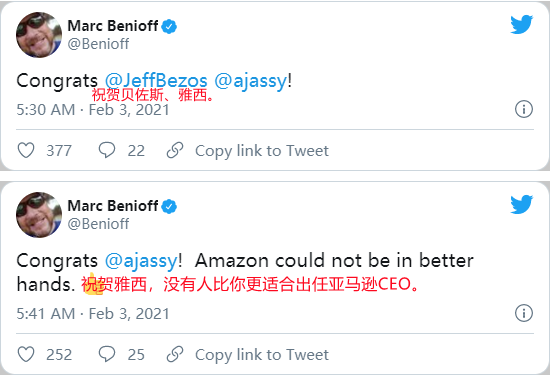Click Marc Benioff name in first tweet
Viewport: 551px width, 376px height.
click(112, 26)
